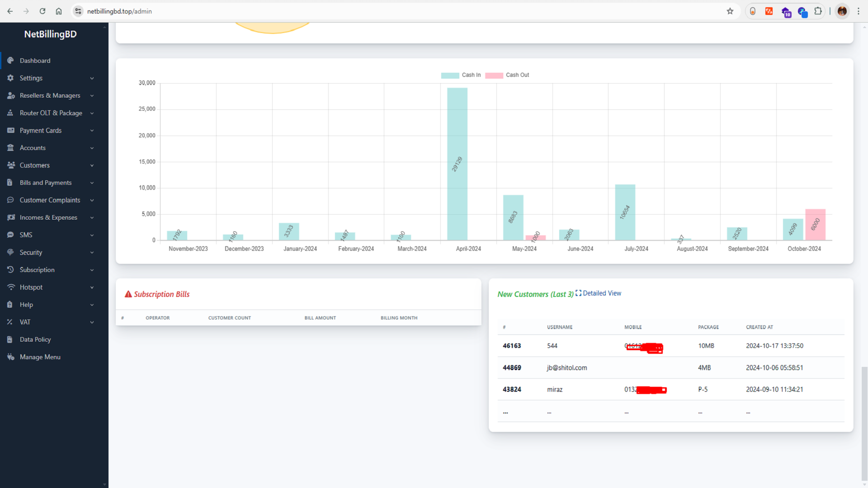Expand the Customers menu chevron

point(92,165)
